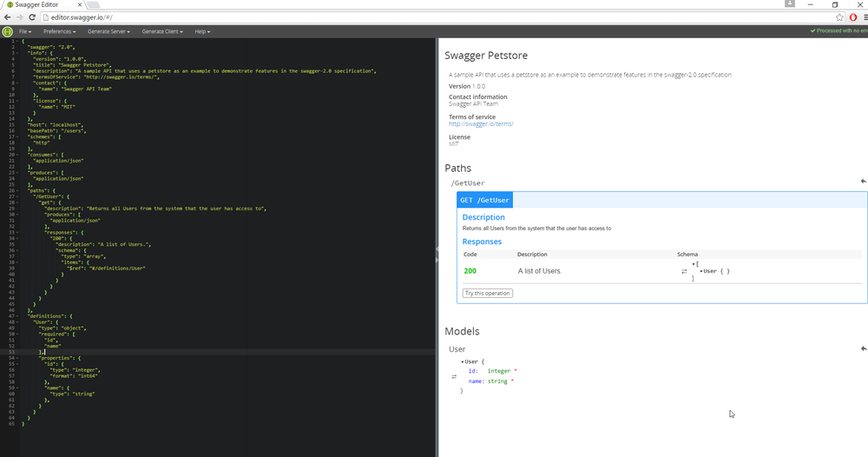868x457 pixels.
Task: Bookmark the page with the star icon
Action: click(839, 17)
